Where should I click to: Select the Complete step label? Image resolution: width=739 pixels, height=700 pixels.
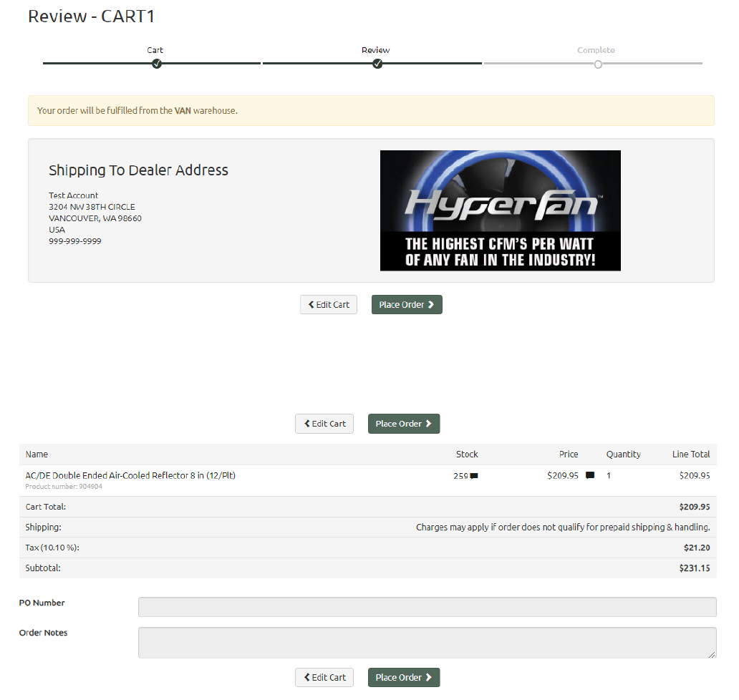[596, 50]
